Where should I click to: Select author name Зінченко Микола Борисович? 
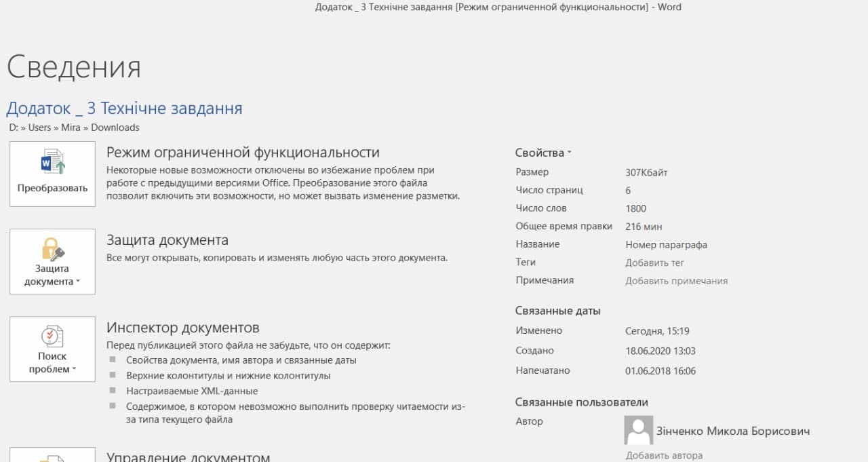point(732,431)
